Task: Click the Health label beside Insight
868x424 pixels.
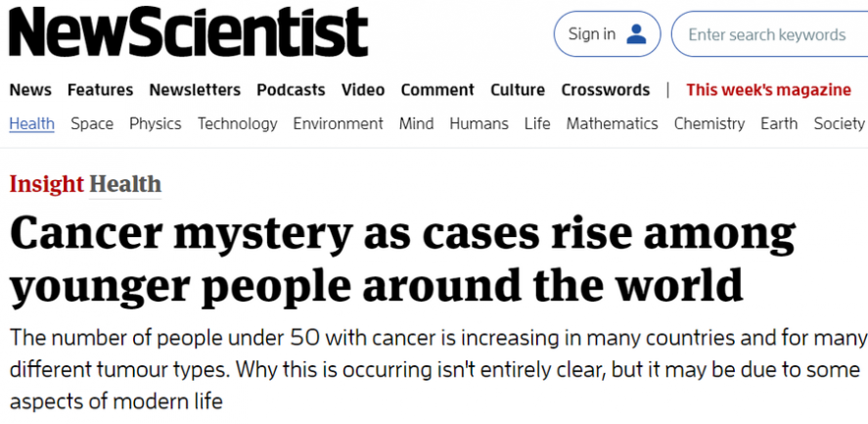Action: coord(125,184)
